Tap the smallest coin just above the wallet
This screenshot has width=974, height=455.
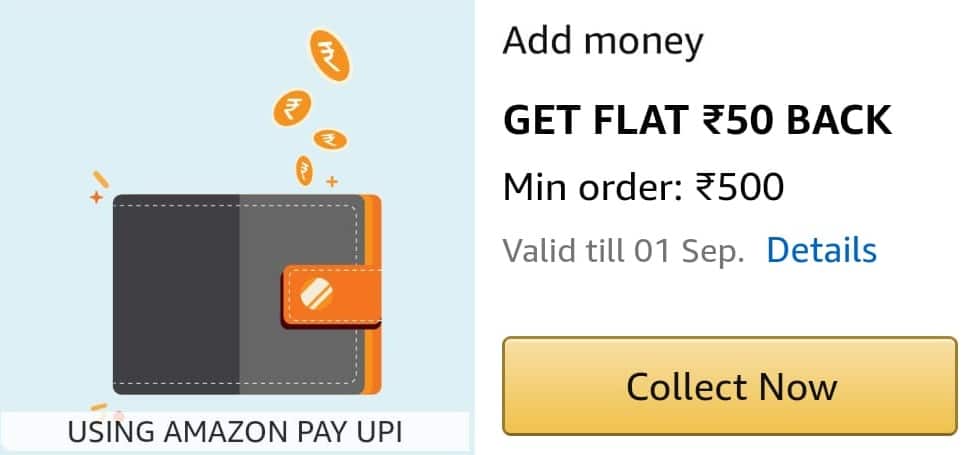(x=304, y=171)
